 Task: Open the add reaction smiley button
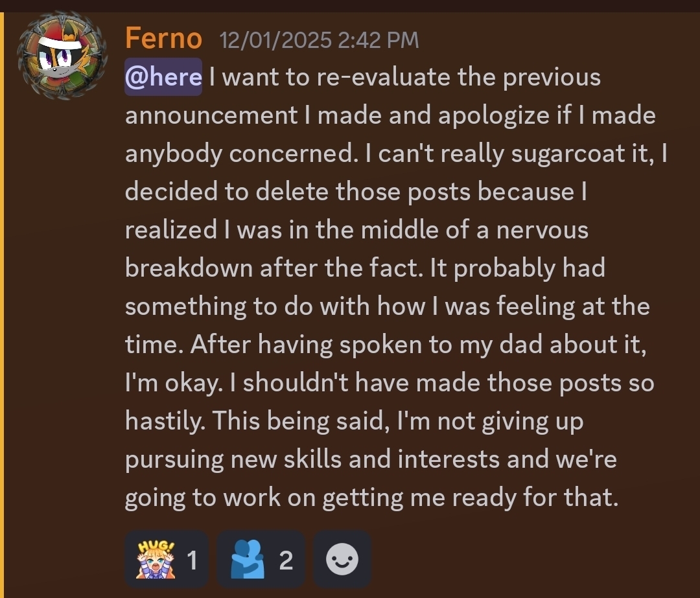pyautogui.click(x=342, y=560)
